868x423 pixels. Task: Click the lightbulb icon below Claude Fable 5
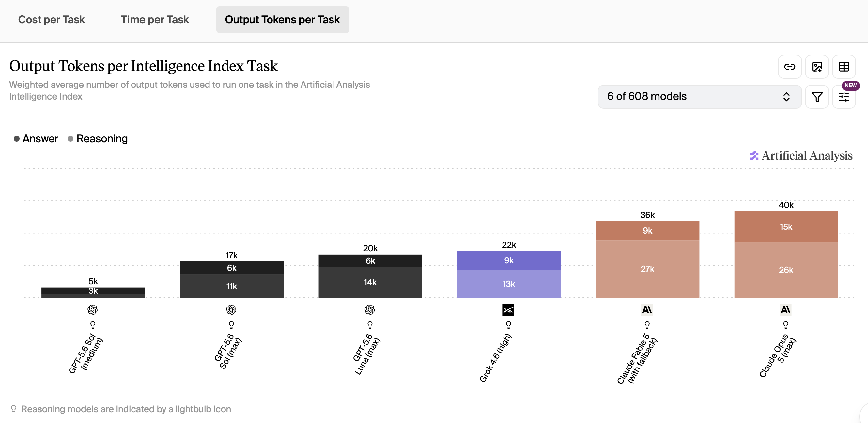(x=647, y=325)
